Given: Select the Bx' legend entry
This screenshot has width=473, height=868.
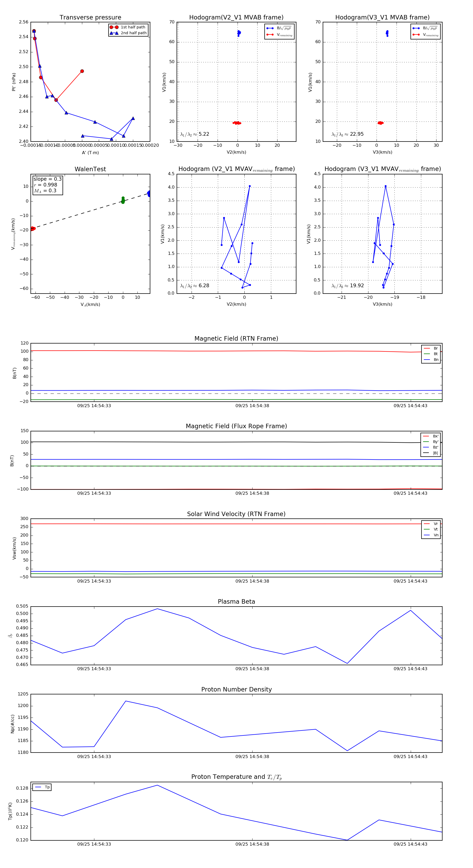Looking at the screenshot, I should [431, 436].
